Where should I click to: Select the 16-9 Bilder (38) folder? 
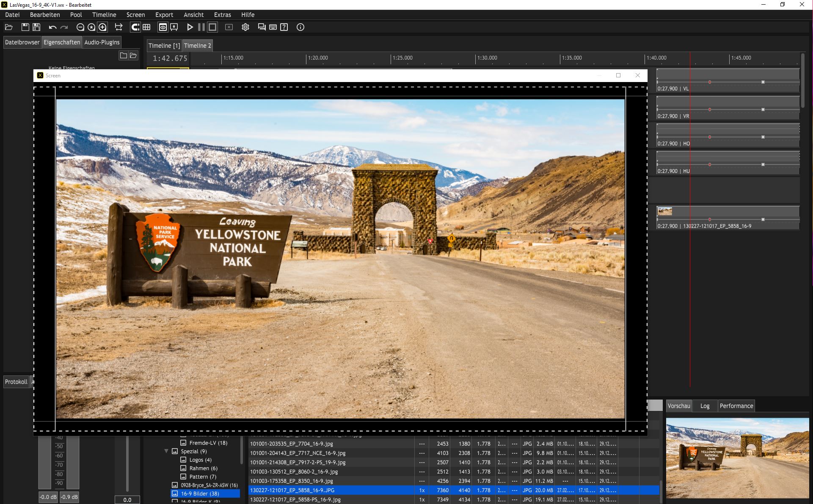coord(205,494)
